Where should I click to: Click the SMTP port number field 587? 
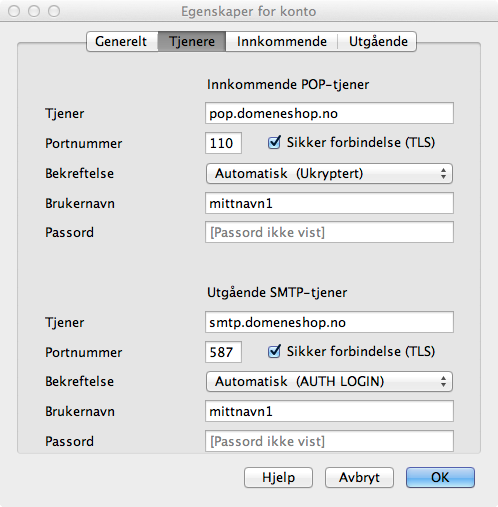(x=223, y=352)
